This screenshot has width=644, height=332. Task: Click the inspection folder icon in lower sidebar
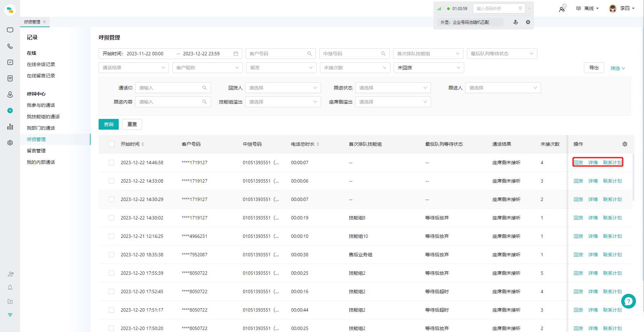point(10,302)
